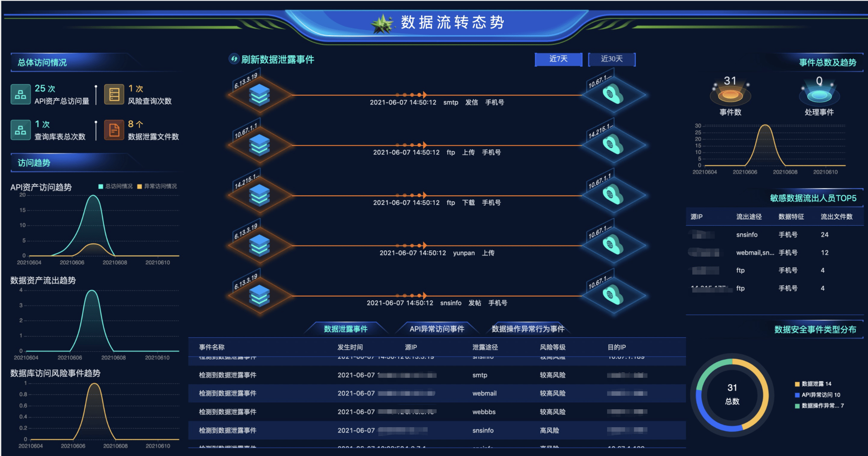Click the 发生时间 column header
The width and height of the screenshot is (868, 456).
350,347
